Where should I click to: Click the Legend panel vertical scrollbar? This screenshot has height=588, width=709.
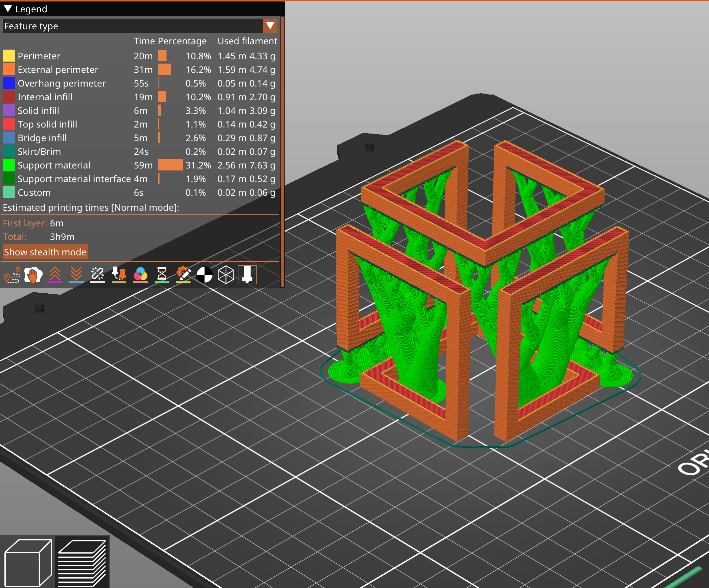coord(282,152)
